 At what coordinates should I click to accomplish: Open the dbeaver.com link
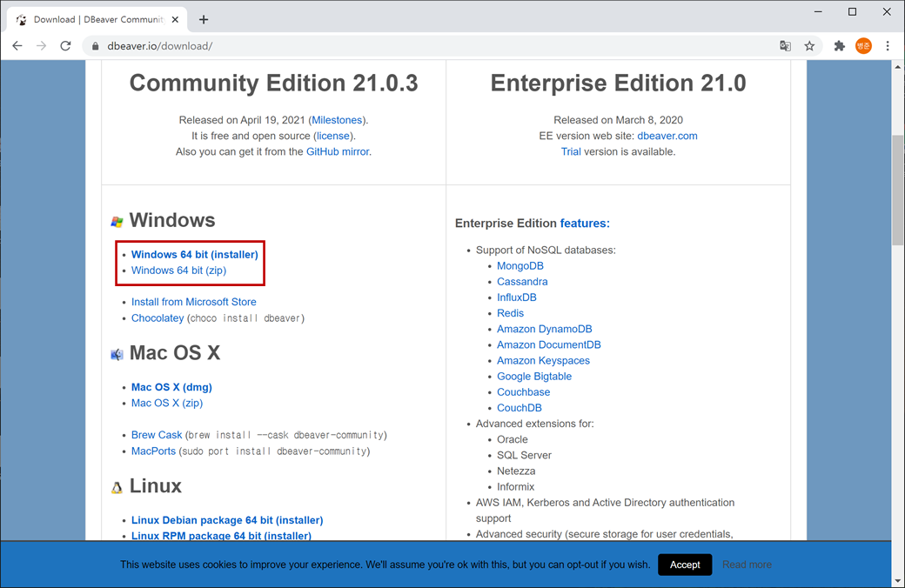pyautogui.click(x=667, y=136)
